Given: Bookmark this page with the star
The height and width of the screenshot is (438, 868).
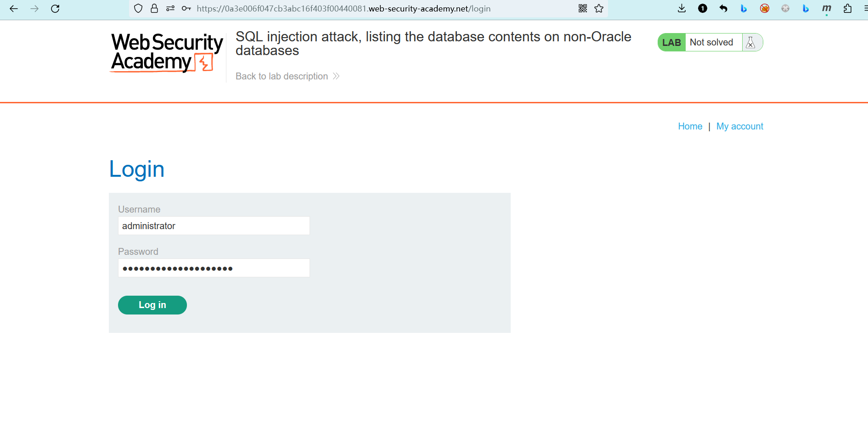Looking at the screenshot, I should click(599, 9).
